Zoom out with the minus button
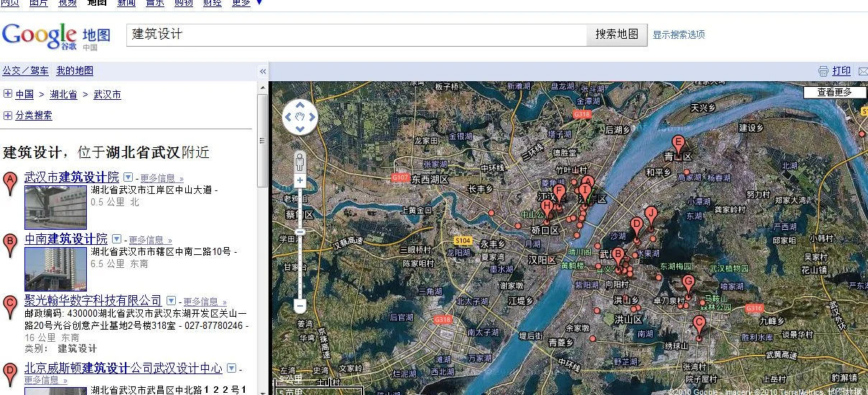 [x=300, y=306]
